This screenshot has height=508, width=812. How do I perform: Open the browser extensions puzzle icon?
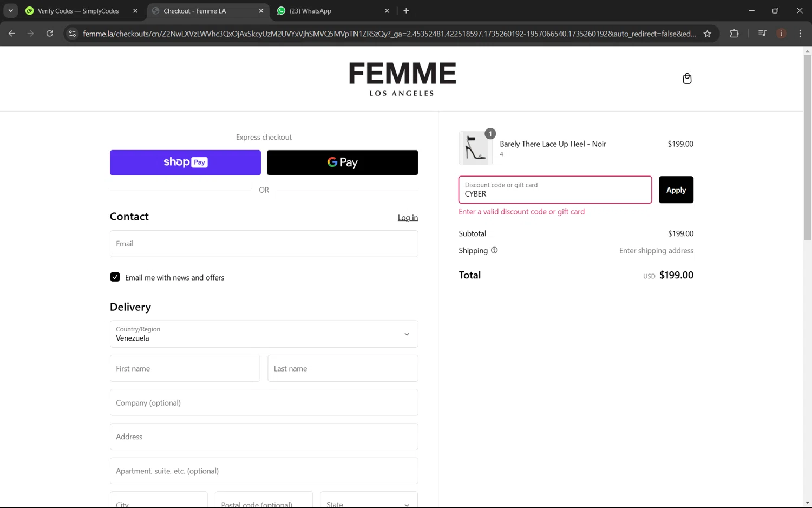pyautogui.click(x=734, y=34)
